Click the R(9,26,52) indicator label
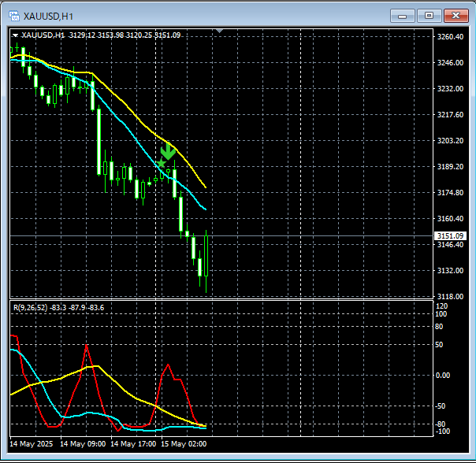476x463 pixels. pos(58,308)
